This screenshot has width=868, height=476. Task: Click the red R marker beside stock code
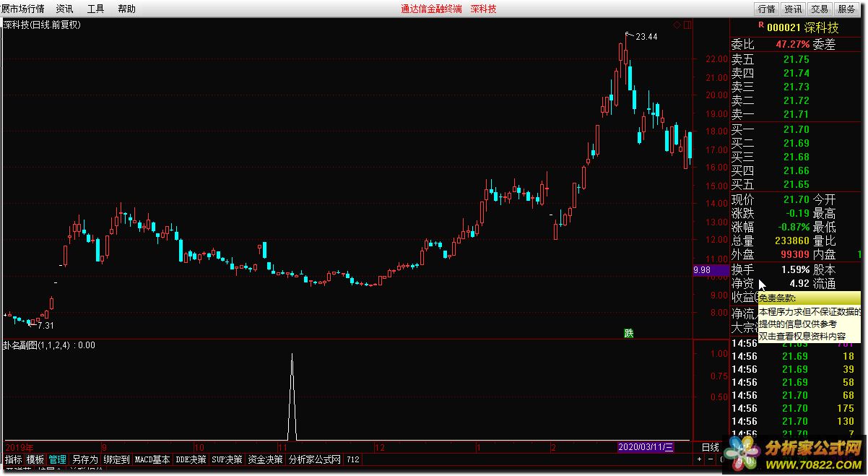(x=760, y=25)
